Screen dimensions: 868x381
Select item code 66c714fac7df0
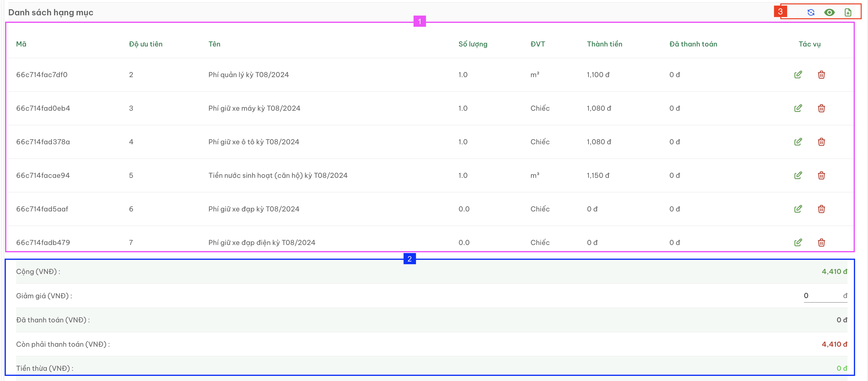point(42,75)
